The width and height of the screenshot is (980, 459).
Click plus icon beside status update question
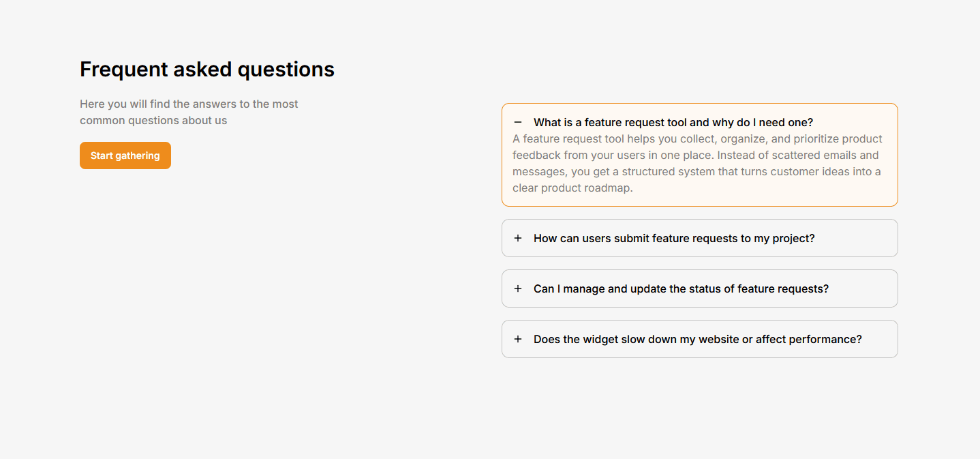tap(518, 288)
